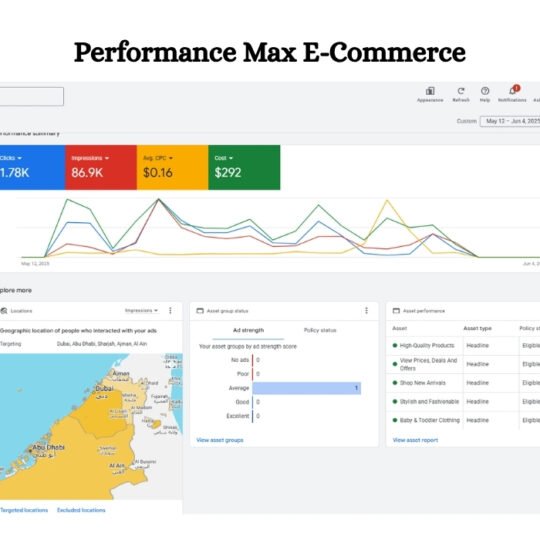Expand the Clicks metric dropdown
540x540 pixels.
[x=19, y=158]
